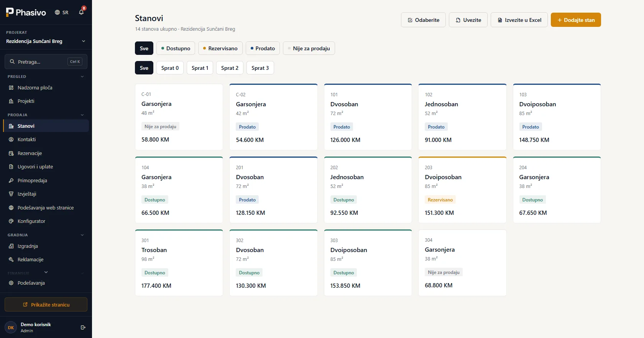644x338 pixels.
Task: Click the Primopredaja key icon
Action: 11,180
